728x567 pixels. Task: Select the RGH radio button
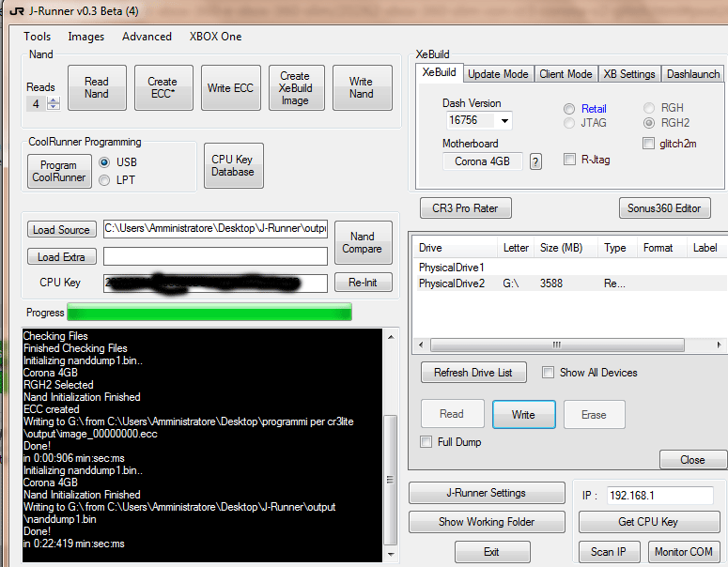(x=649, y=108)
